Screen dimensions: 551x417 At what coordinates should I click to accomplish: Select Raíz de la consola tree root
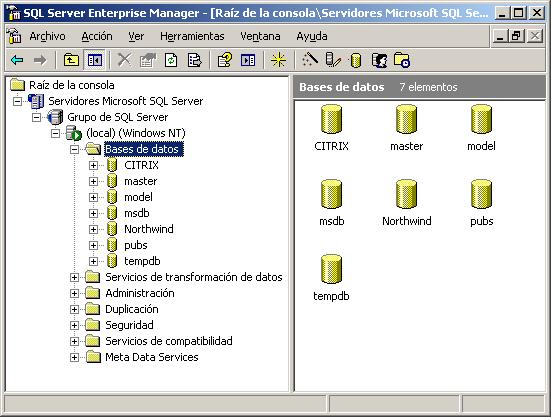point(72,85)
